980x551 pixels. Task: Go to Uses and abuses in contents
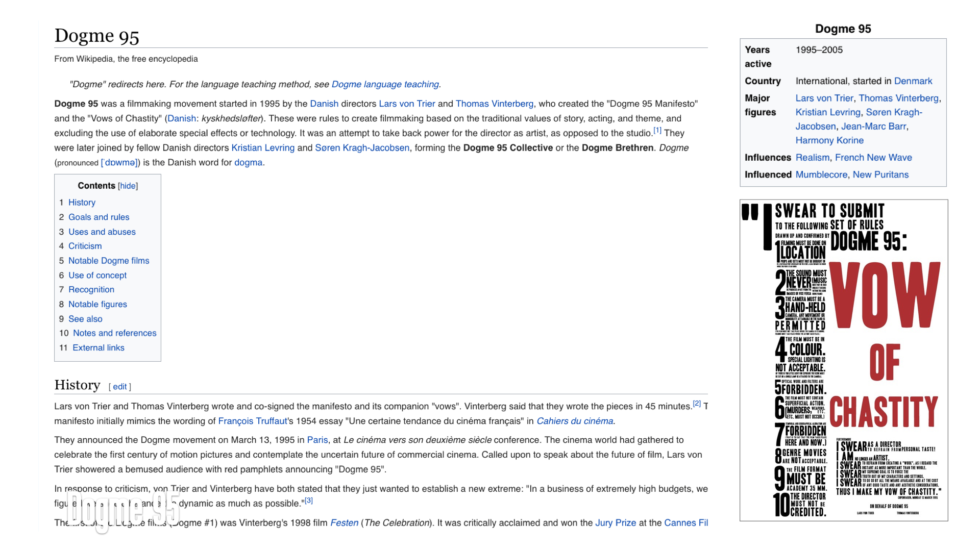[x=102, y=232]
